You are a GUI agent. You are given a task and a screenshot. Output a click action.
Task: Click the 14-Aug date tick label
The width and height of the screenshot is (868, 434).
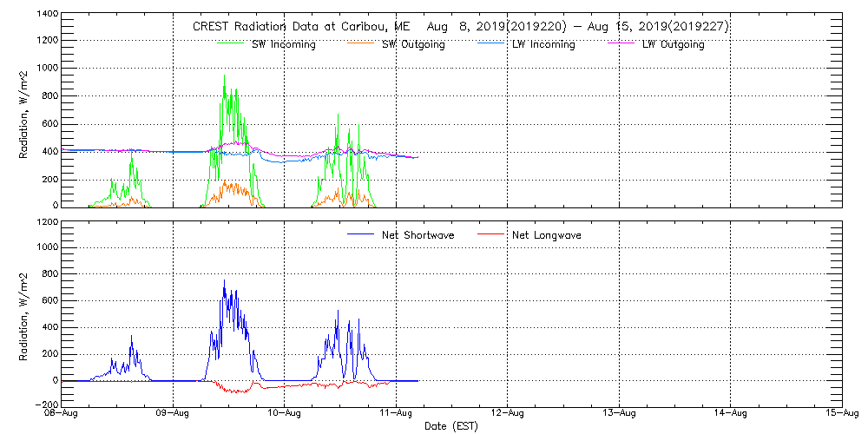click(730, 415)
